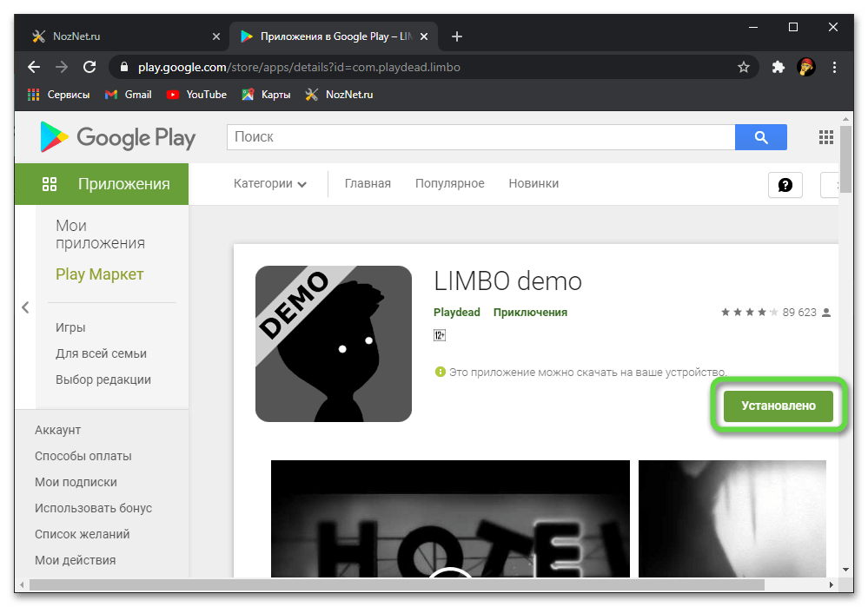Select Новинки in the navigation bar
Image resolution: width=868 pixels, height=607 pixels.
[x=533, y=184]
